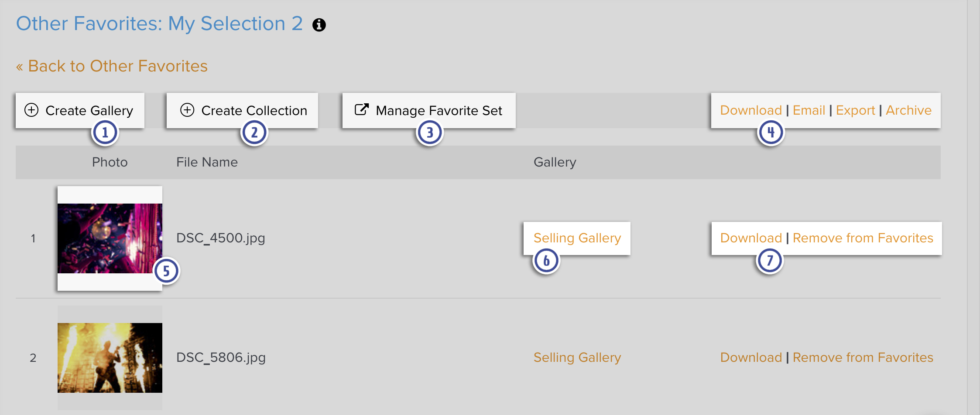Go back to Other Favorites

[112, 66]
